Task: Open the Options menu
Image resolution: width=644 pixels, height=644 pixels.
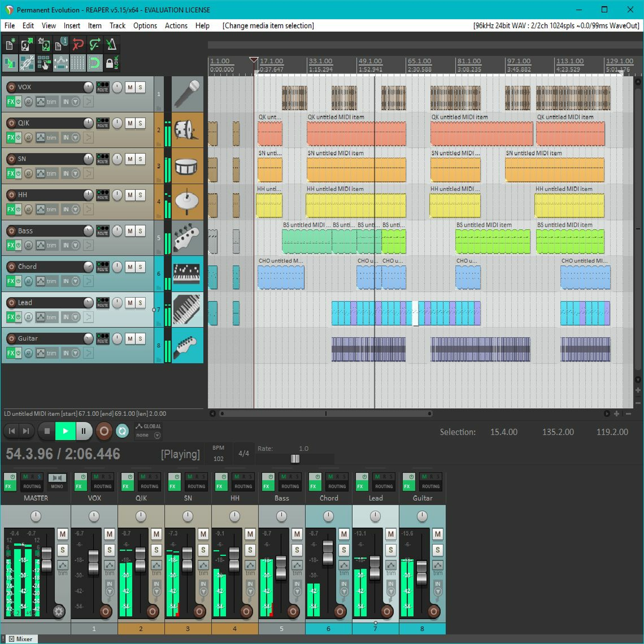Action: [x=145, y=26]
